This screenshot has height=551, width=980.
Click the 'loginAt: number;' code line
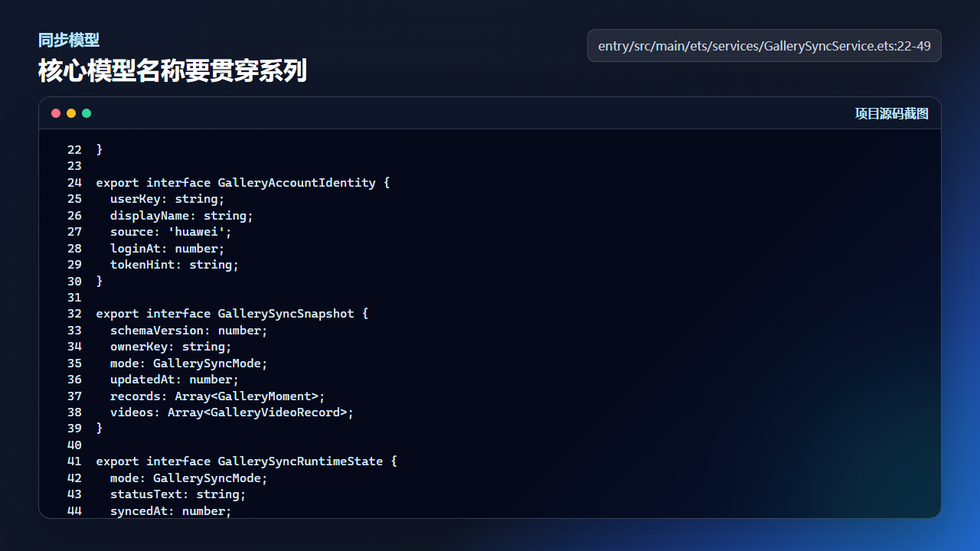point(168,249)
